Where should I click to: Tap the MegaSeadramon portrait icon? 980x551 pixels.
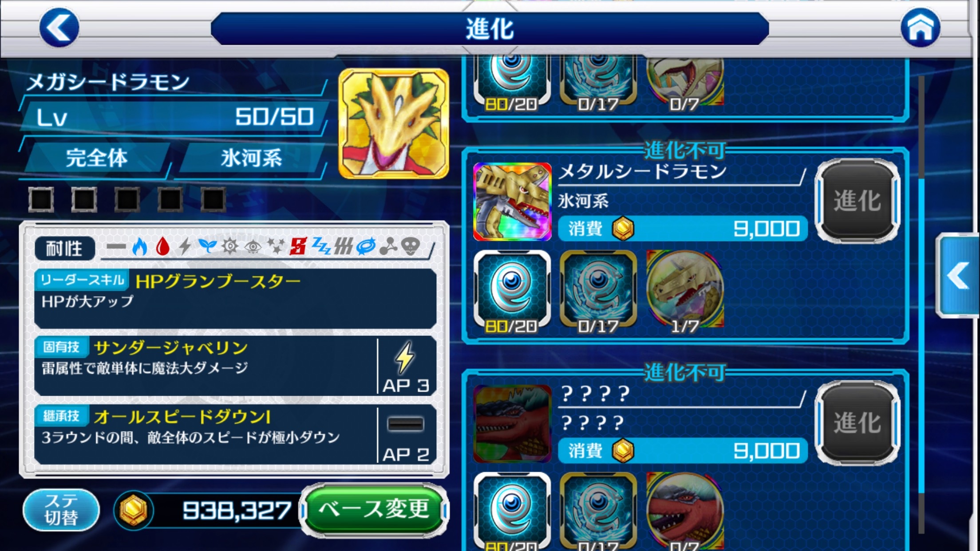coord(394,124)
